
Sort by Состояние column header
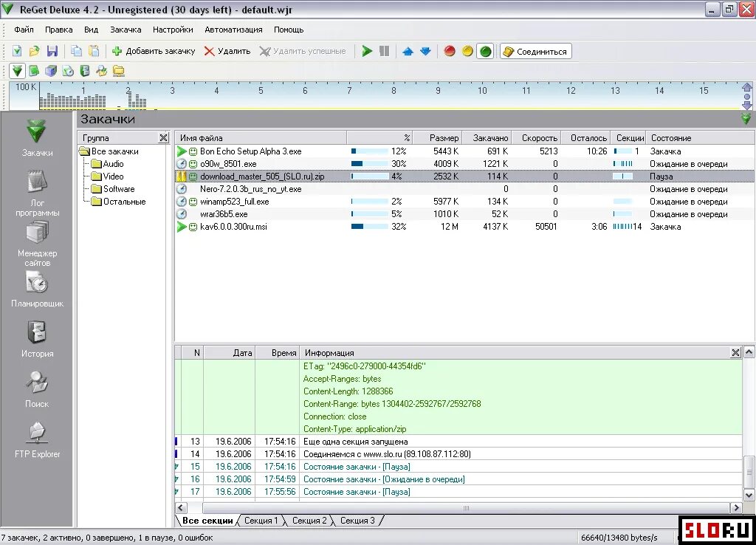point(700,138)
